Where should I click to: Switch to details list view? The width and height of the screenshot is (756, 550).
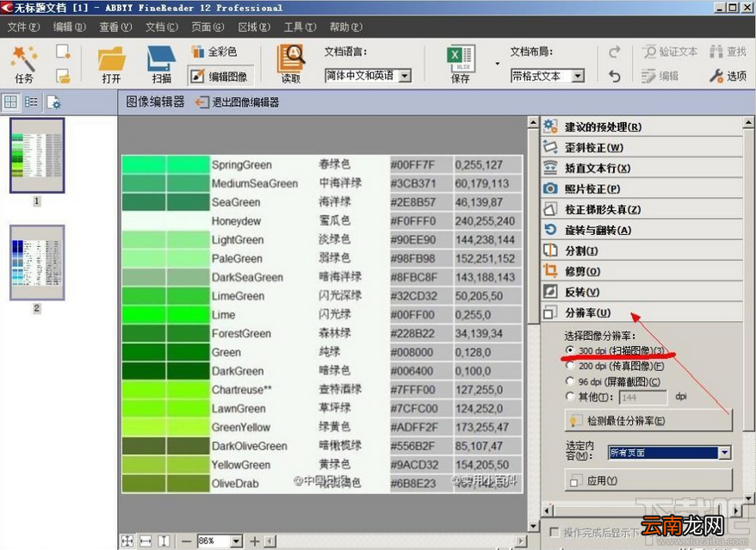pos(31,102)
